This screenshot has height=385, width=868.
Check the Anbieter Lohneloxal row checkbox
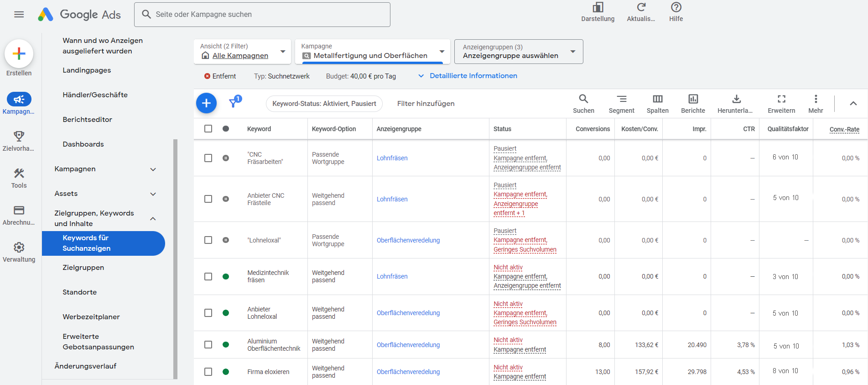tap(208, 313)
